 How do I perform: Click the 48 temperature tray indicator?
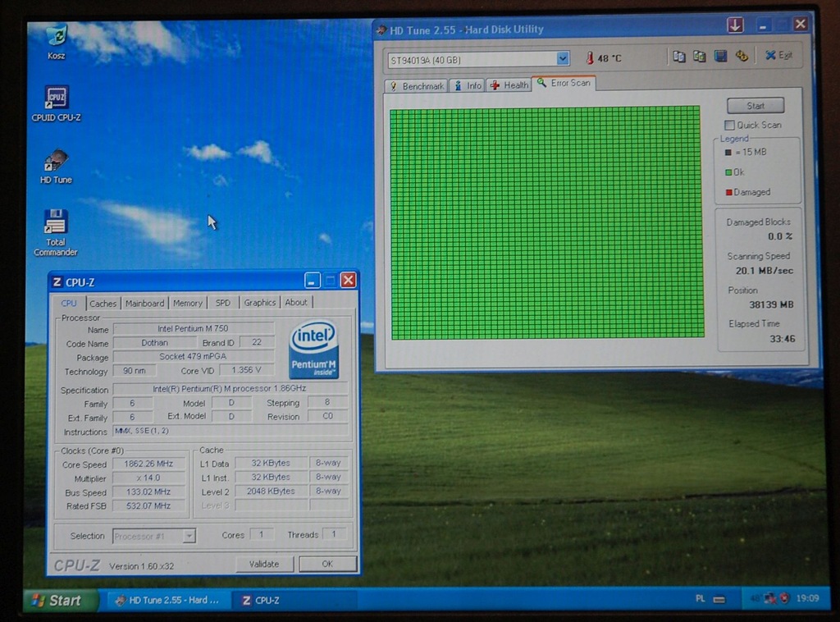point(756,598)
